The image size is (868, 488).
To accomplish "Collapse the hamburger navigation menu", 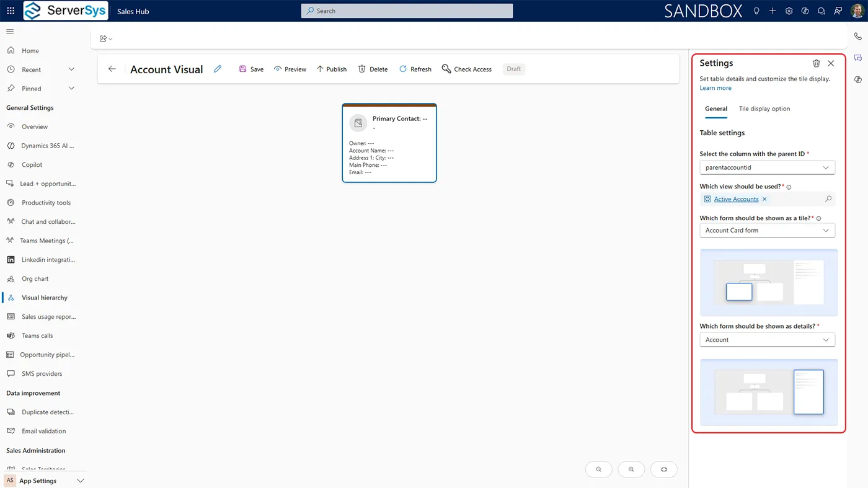I will [10, 32].
